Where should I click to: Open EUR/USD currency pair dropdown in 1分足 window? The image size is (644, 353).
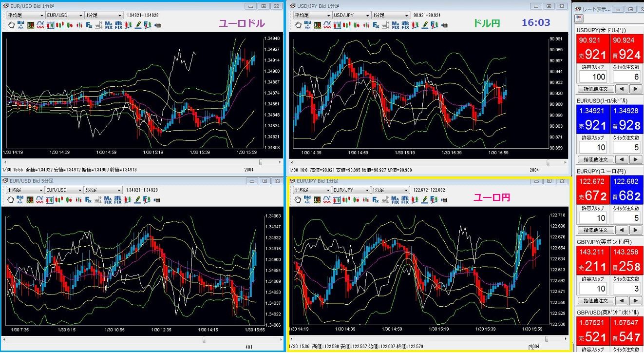tap(64, 15)
